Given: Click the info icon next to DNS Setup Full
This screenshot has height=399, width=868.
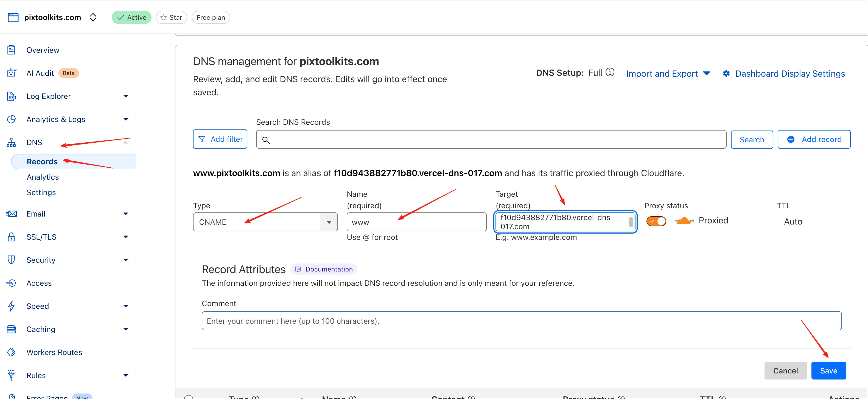Looking at the screenshot, I should coord(610,73).
